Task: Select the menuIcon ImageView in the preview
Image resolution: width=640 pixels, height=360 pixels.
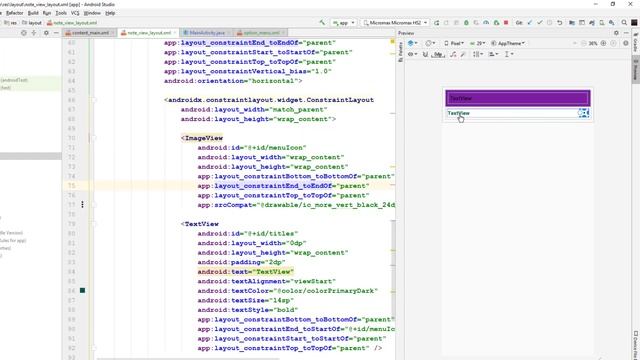Action: pos(584,113)
